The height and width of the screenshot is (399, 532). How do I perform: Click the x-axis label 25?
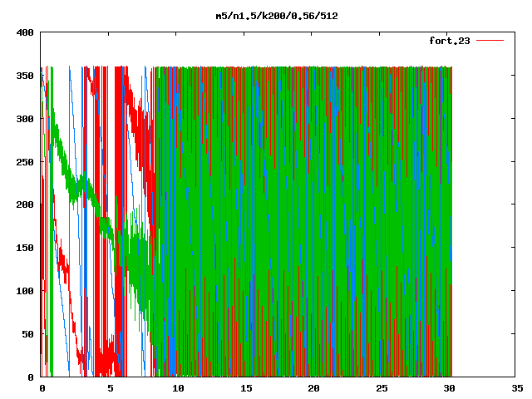pyautogui.click(x=382, y=388)
